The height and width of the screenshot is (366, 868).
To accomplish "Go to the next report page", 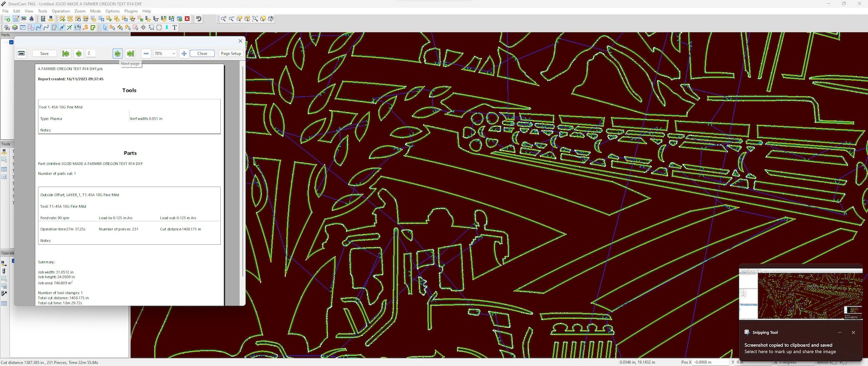I will pos(118,54).
